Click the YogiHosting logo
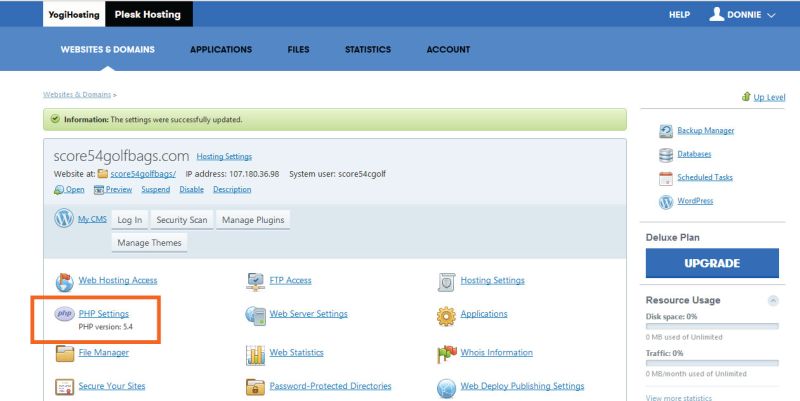 (x=74, y=14)
